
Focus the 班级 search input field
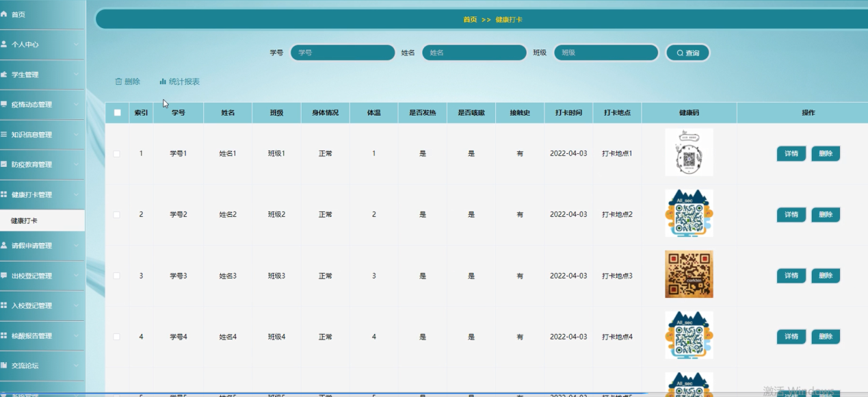tap(606, 53)
